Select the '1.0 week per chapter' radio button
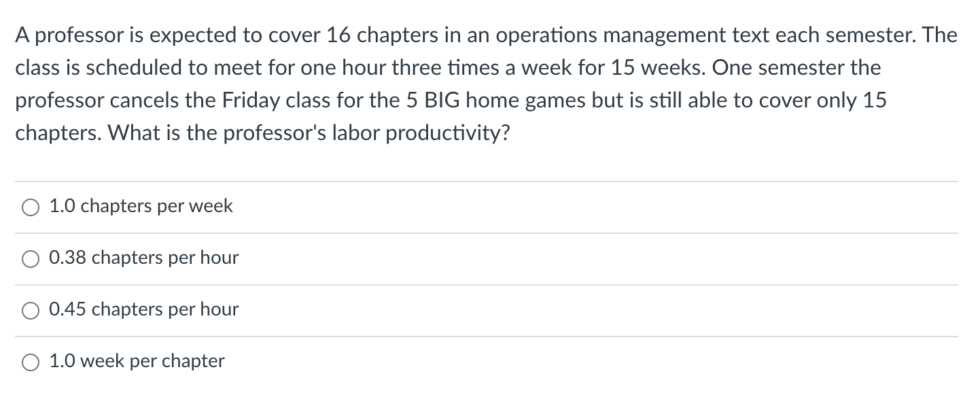The height and width of the screenshot is (393, 980). 30,362
